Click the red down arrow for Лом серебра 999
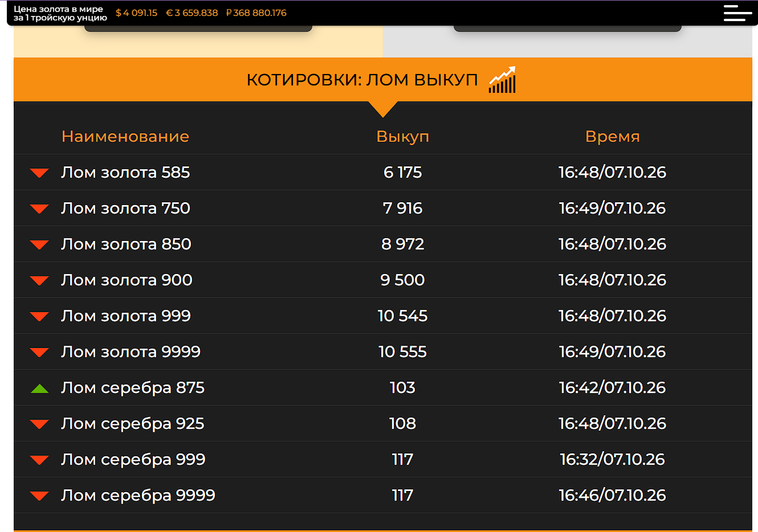This screenshot has height=532, width=758. (x=39, y=460)
